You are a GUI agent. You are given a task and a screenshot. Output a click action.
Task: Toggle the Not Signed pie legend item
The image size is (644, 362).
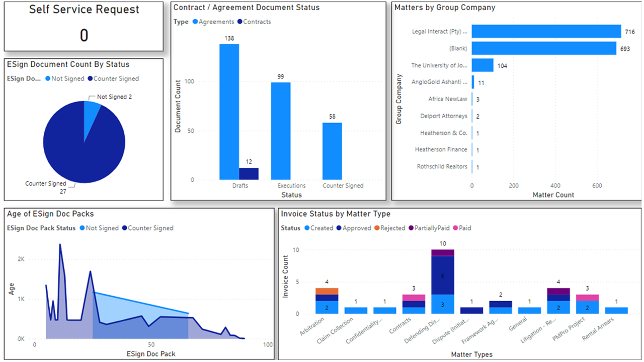point(64,78)
